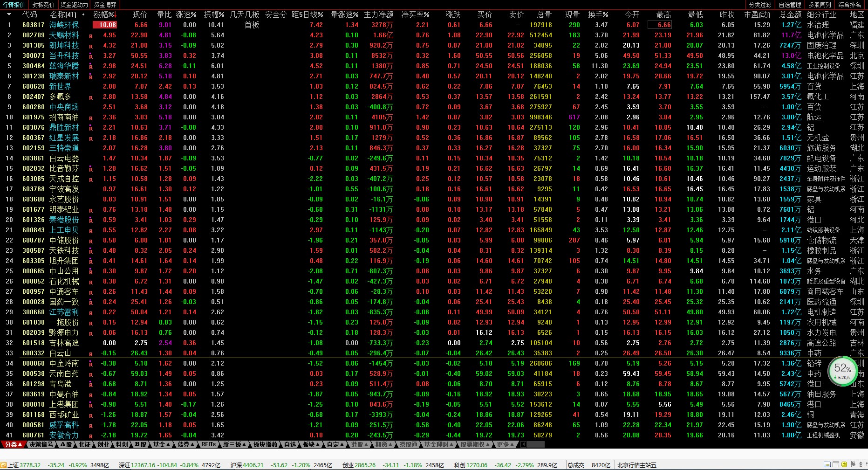Click the R marker beside 威孚高科
Viewport: 868px width, 470px height.
point(91,426)
